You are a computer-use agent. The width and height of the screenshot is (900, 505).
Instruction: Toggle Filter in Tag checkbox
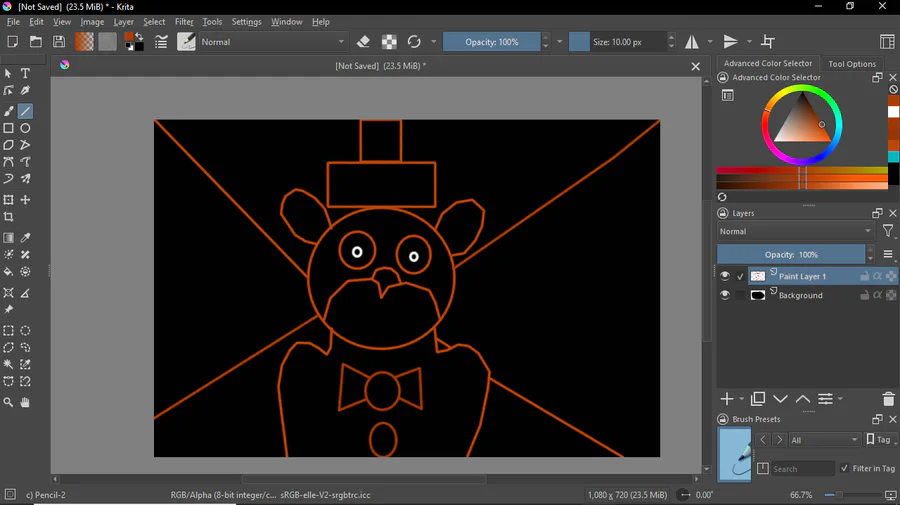(844, 468)
